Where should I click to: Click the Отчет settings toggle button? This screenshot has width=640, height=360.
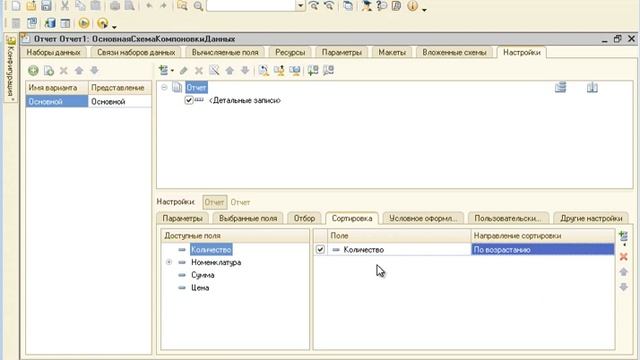[214, 202]
